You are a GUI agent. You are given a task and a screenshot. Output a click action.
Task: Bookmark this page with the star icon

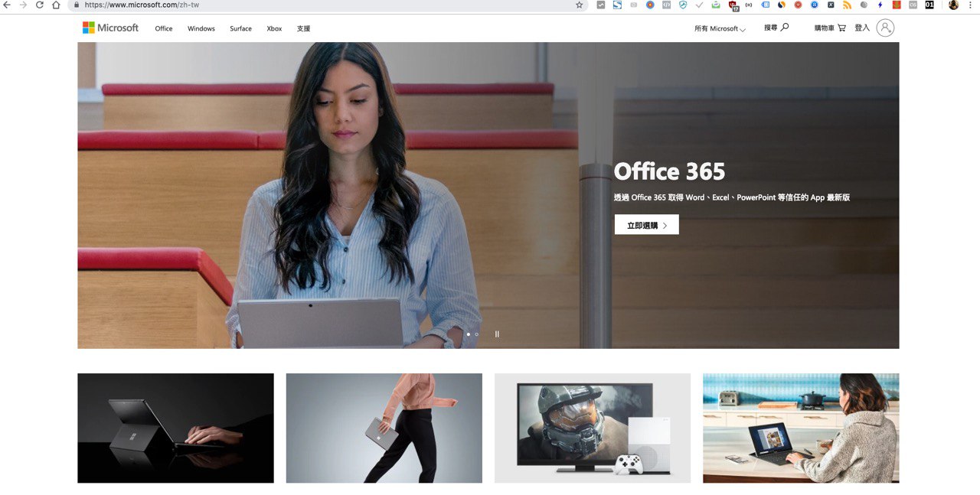(x=580, y=5)
